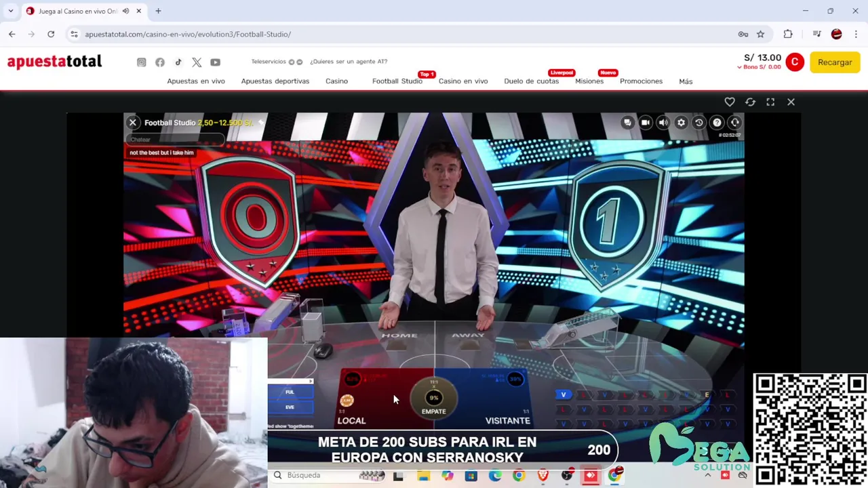Click the ¿Quieres ser un agente AT? link
This screenshot has height=488, width=868.
point(349,62)
